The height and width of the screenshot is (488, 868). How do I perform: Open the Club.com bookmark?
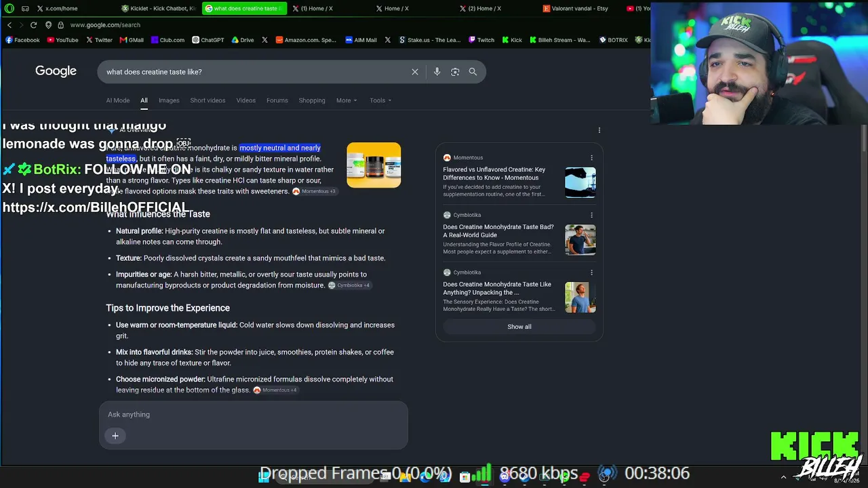tap(167, 40)
